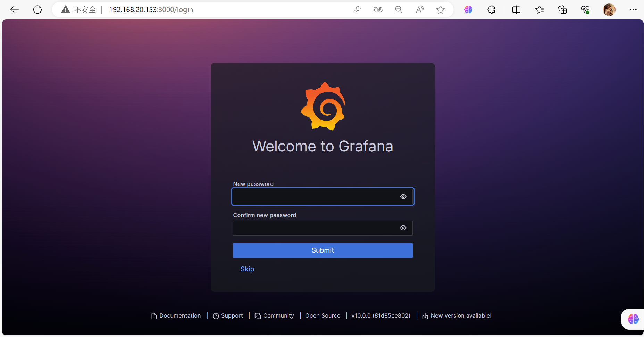This screenshot has width=644, height=337.
Task: Click the Grafana logo
Action: pyautogui.click(x=323, y=106)
